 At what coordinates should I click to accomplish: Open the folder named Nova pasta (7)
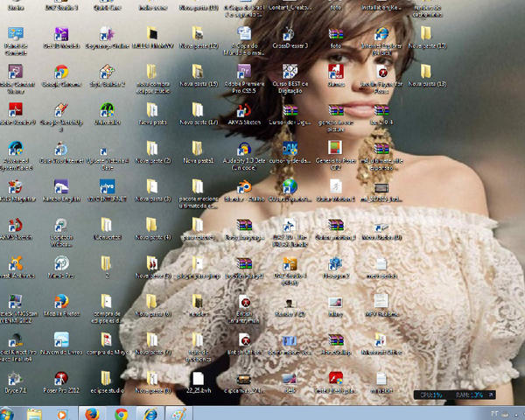point(152,344)
